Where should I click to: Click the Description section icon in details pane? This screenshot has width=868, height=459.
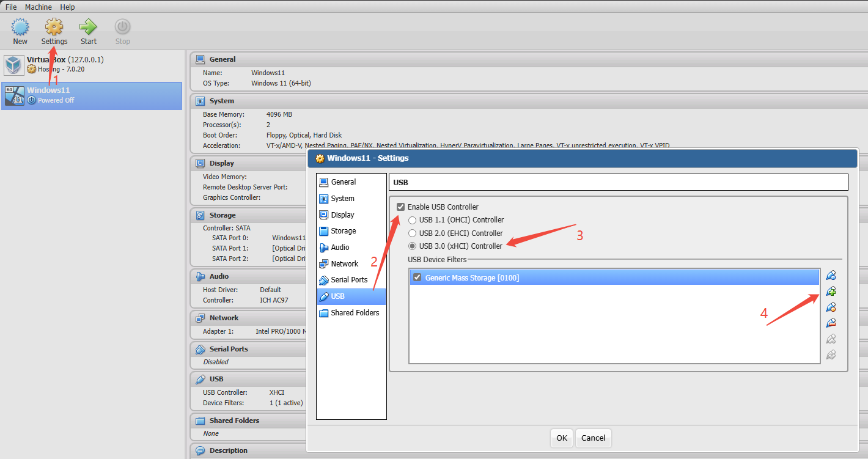[x=200, y=450]
